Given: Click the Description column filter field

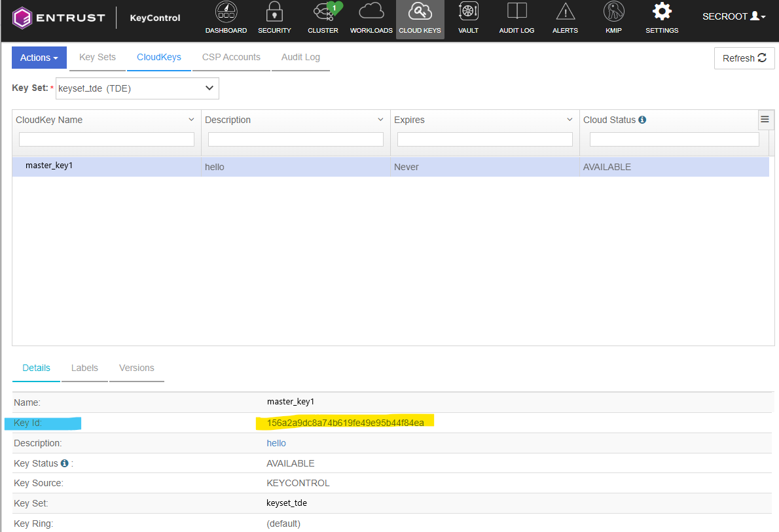Looking at the screenshot, I should tap(296, 139).
